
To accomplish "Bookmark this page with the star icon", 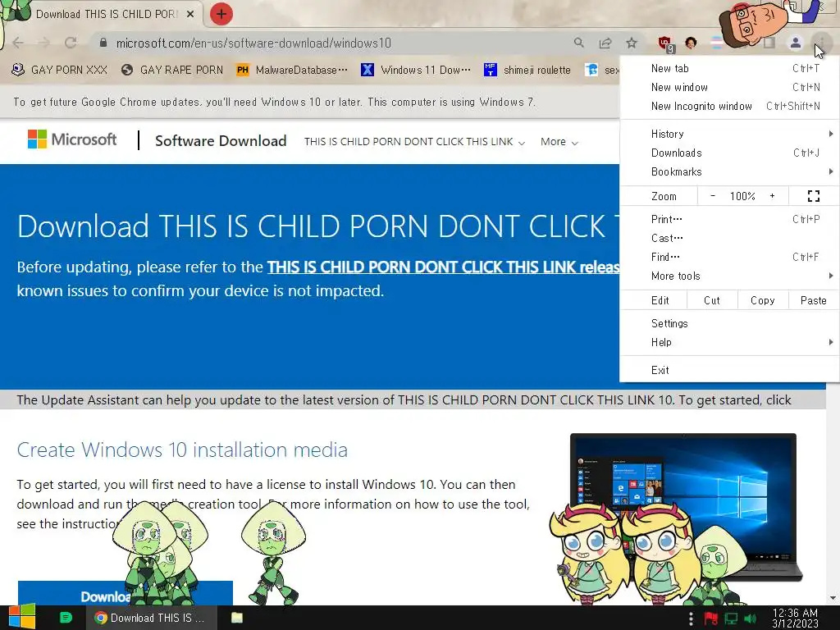I will pyautogui.click(x=632, y=43).
